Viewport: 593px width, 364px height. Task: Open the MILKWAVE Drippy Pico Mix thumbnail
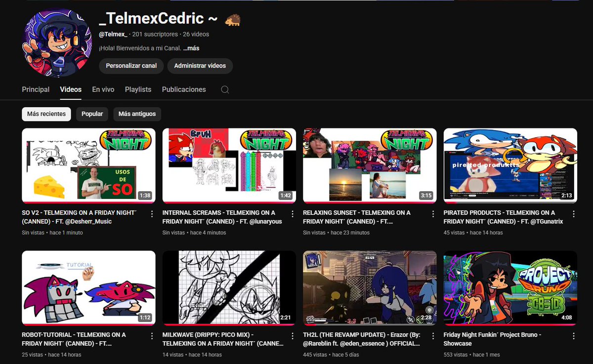coord(229,288)
